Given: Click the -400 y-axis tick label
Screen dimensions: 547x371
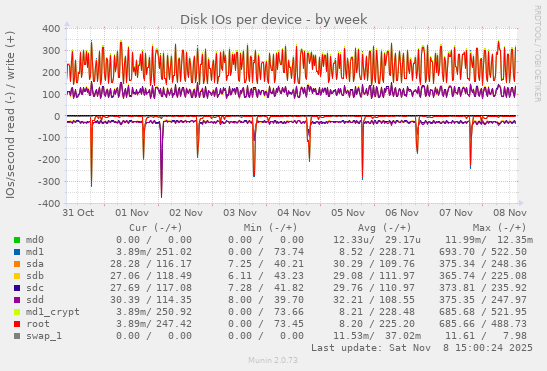Looking at the screenshot, I should 49,203.
